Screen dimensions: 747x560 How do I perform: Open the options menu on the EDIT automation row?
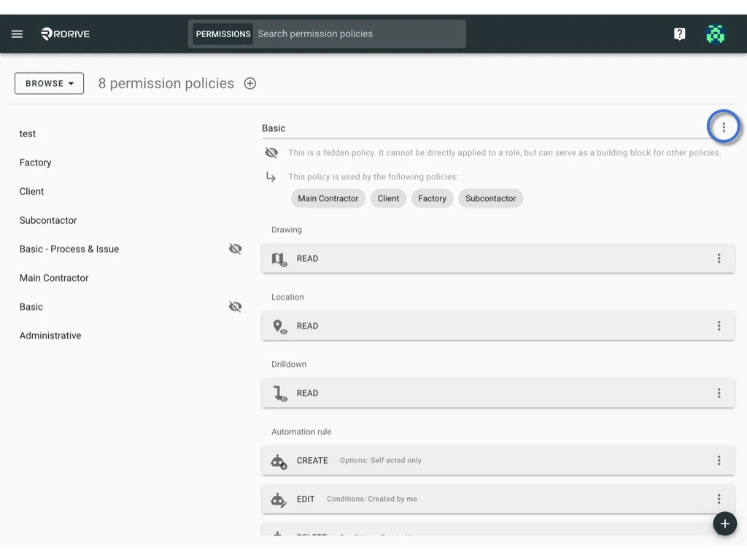pos(719,499)
